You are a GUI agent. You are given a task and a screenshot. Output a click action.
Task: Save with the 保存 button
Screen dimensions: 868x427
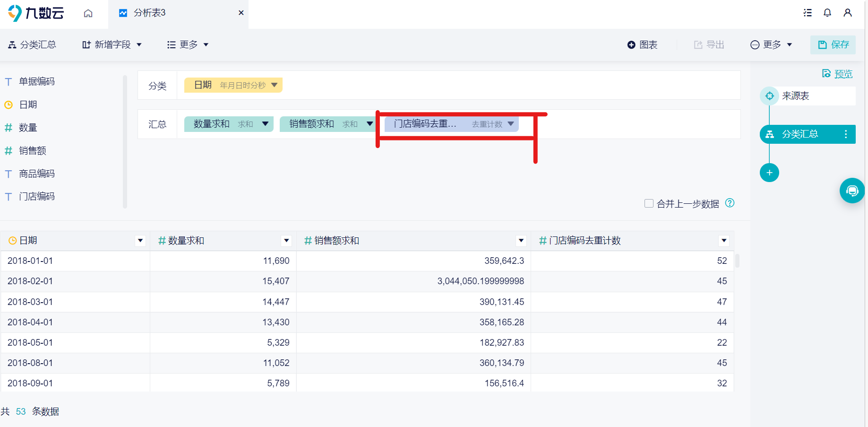pos(833,44)
